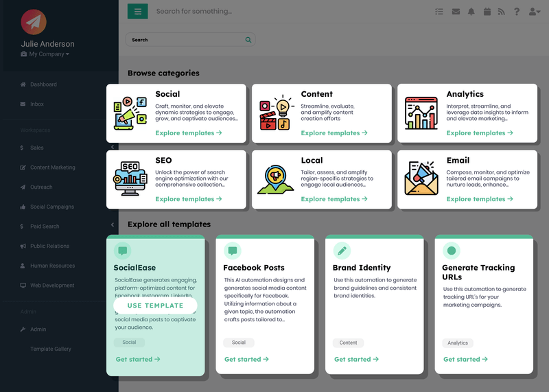Screen dimensions: 549x392
Task: Click the Content category illustration
Action: coord(276,113)
